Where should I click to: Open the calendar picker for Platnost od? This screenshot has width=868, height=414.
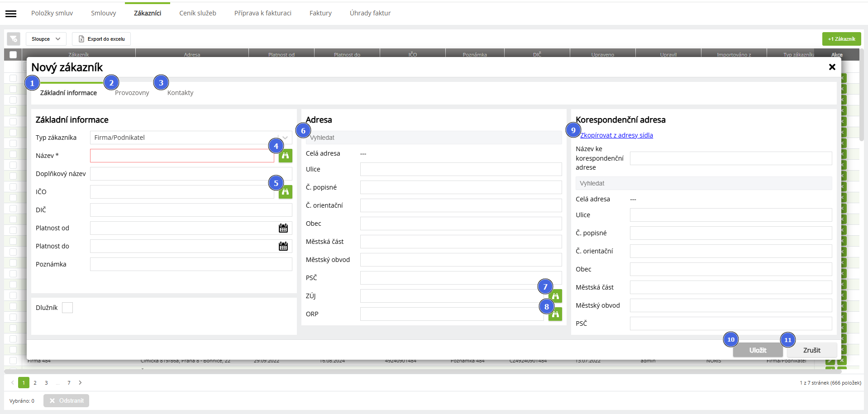[283, 228]
